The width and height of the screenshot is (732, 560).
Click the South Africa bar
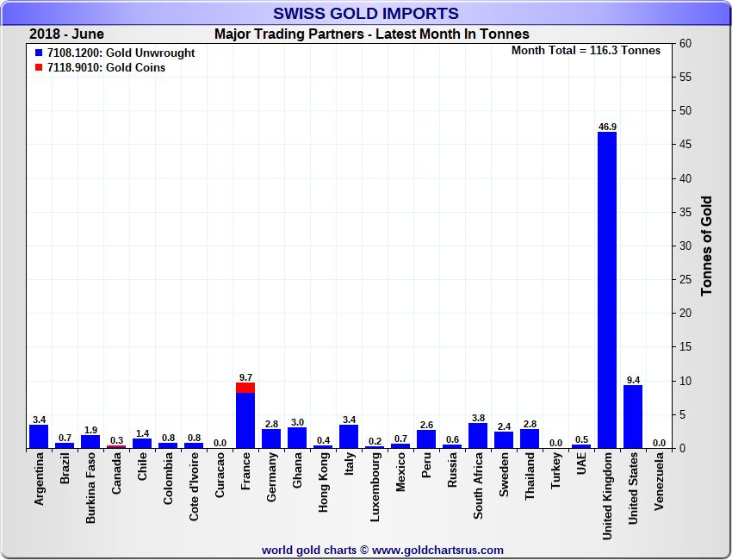pos(478,435)
